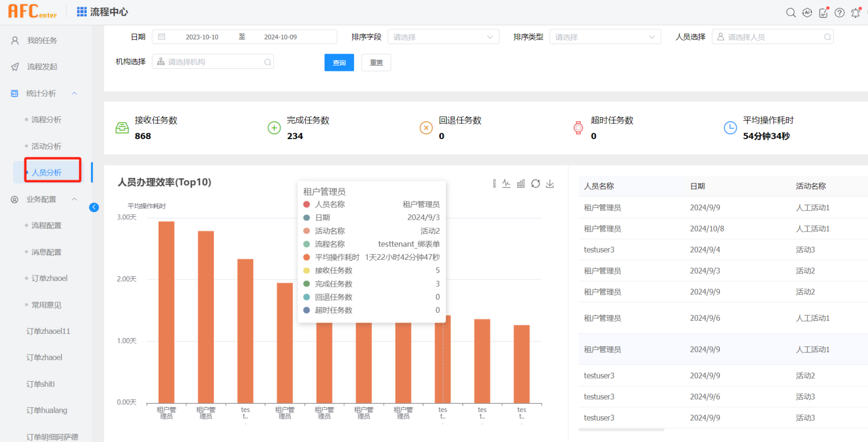Collapse the sidebar with blue arrow toggle
The width and height of the screenshot is (868, 442).
click(94, 207)
